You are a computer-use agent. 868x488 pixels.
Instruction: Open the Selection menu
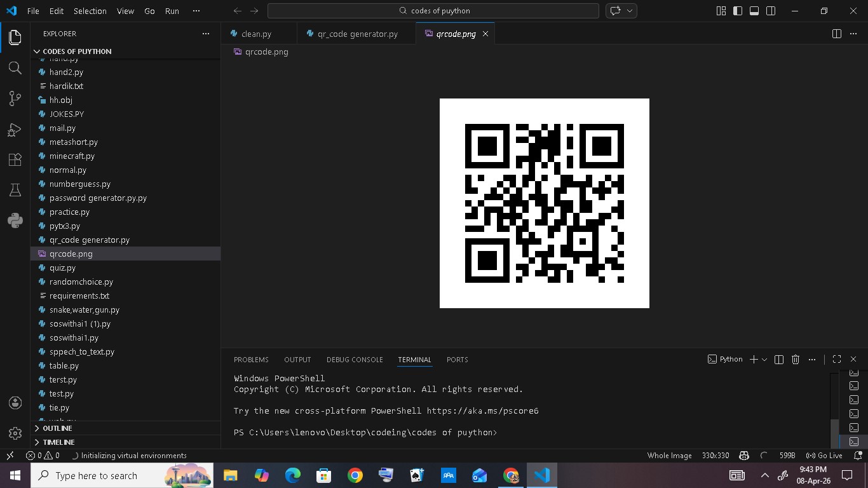coord(90,11)
